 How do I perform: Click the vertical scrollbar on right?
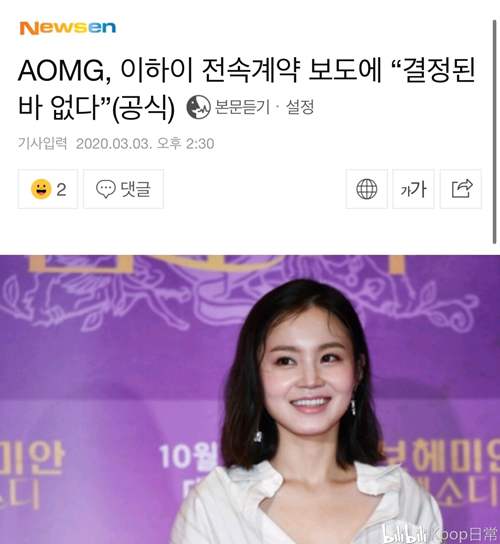(x=494, y=132)
